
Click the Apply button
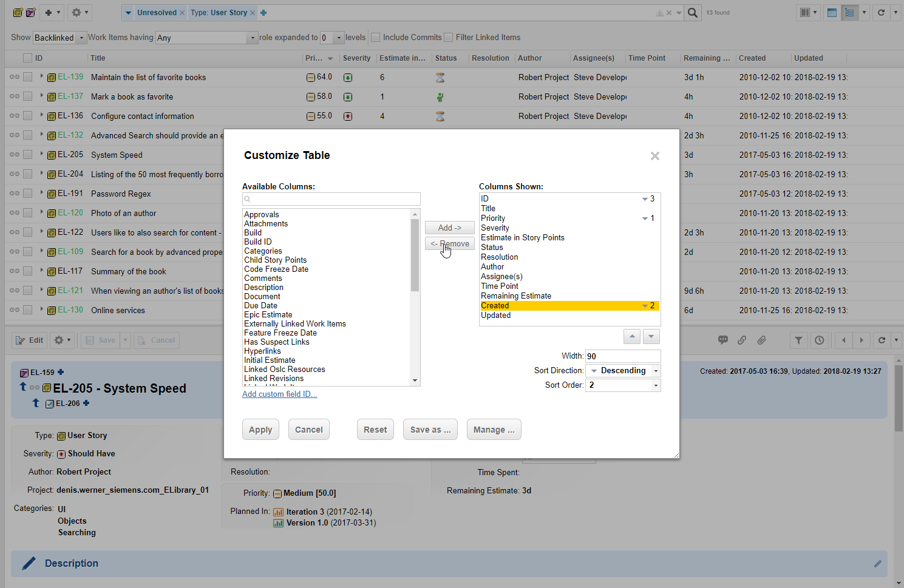click(260, 430)
